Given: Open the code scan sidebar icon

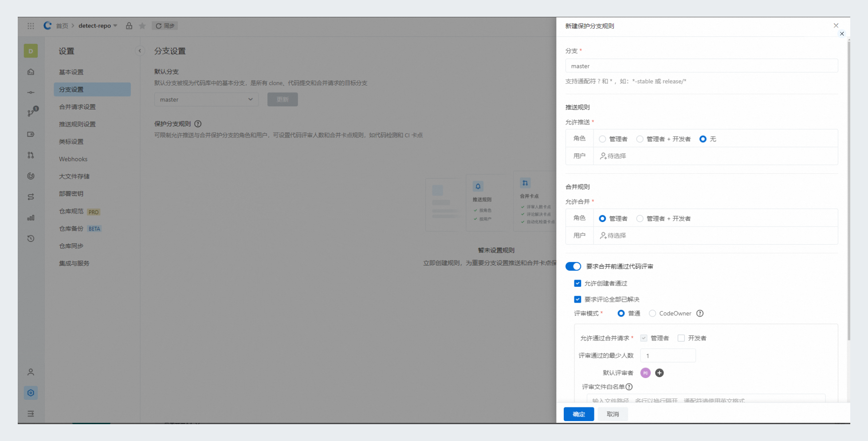Looking at the screenshot, I should tap(31, 176).
